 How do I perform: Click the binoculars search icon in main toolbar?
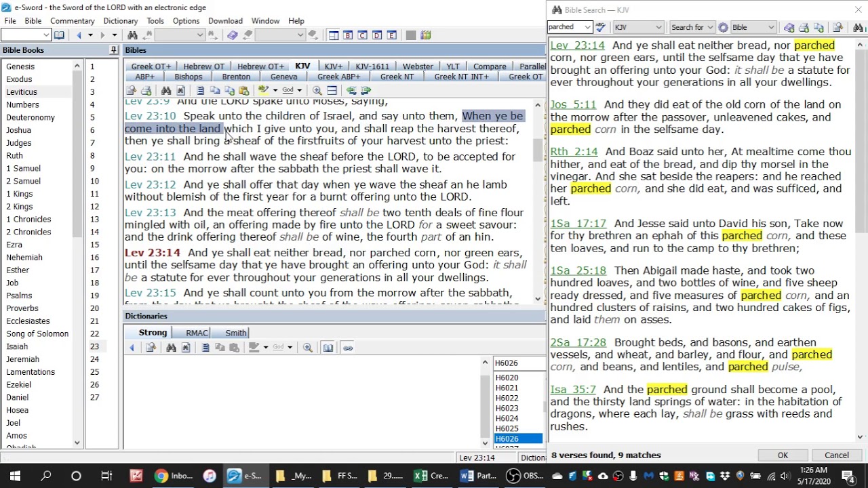point(132,35)
